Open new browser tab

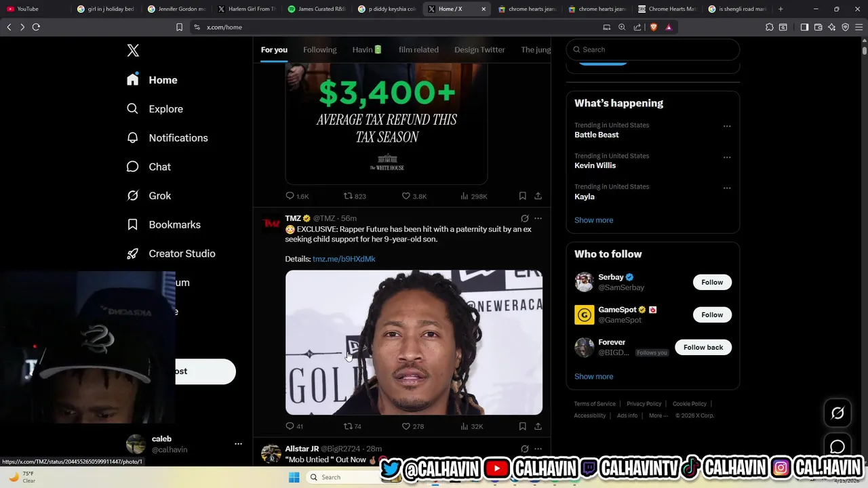[x=781, y=9]
